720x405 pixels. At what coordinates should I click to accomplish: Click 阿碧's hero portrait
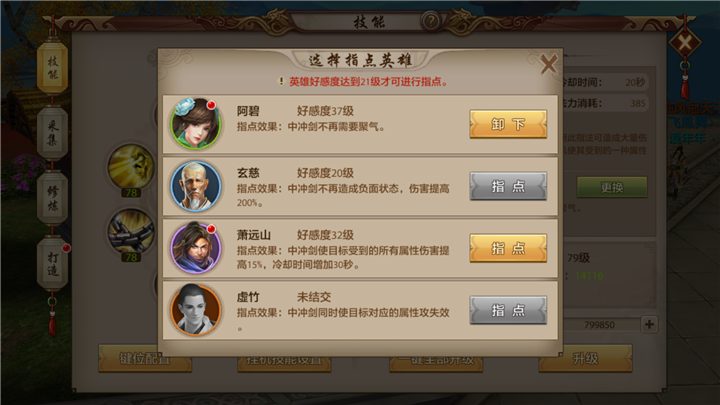click(x=196, y=124)
